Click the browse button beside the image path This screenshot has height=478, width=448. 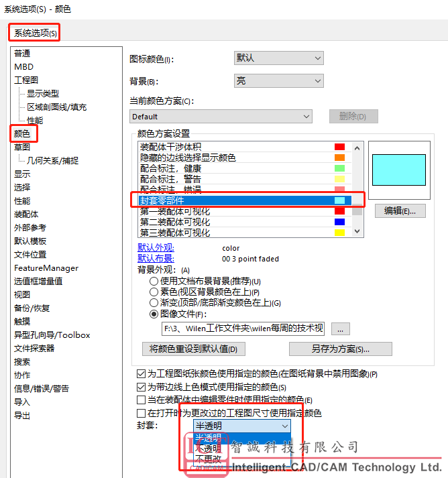tap(341, 329)
